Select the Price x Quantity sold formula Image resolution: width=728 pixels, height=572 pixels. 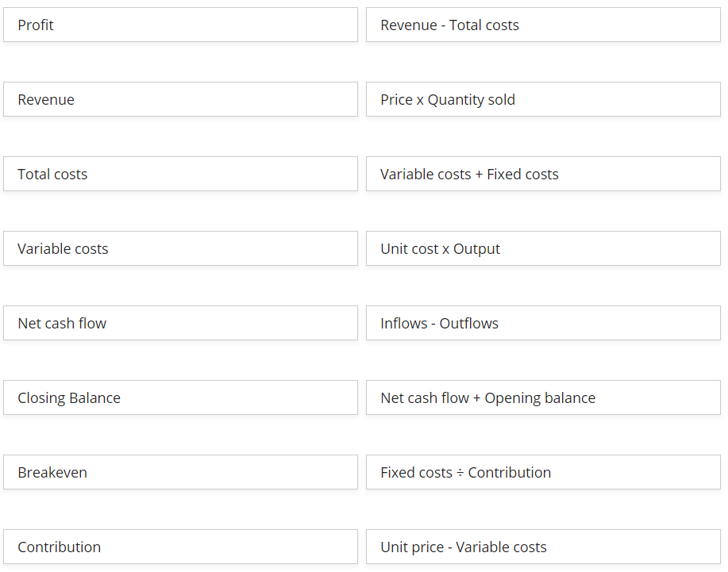[543, 100]
